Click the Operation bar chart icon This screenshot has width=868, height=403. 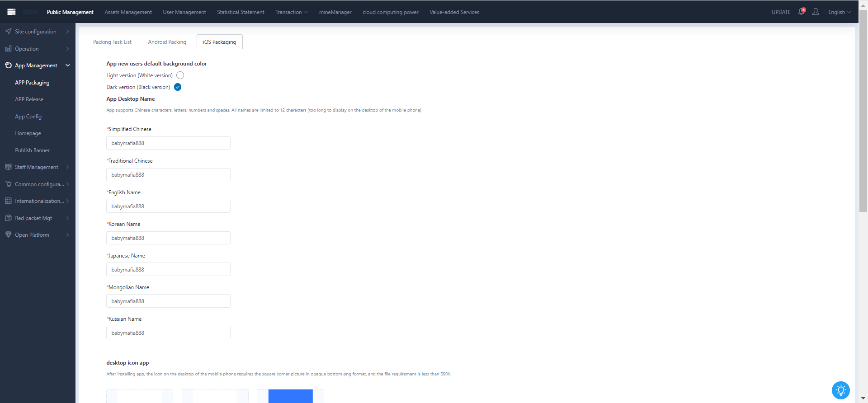(8, 48)
